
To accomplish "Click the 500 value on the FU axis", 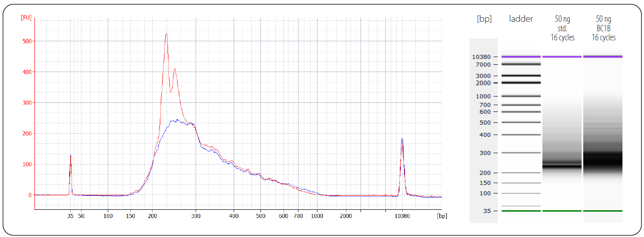I will click(x=27, y=41).
